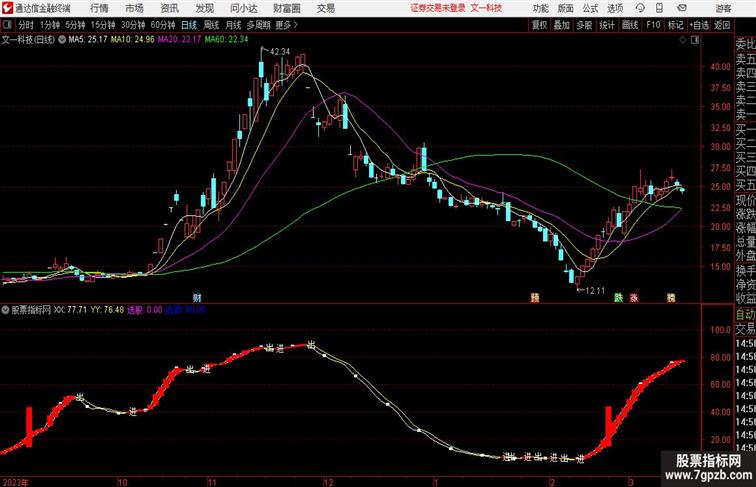Switch to the 5分钟 period tab
The image size is (756, 487).
(75, 25)
